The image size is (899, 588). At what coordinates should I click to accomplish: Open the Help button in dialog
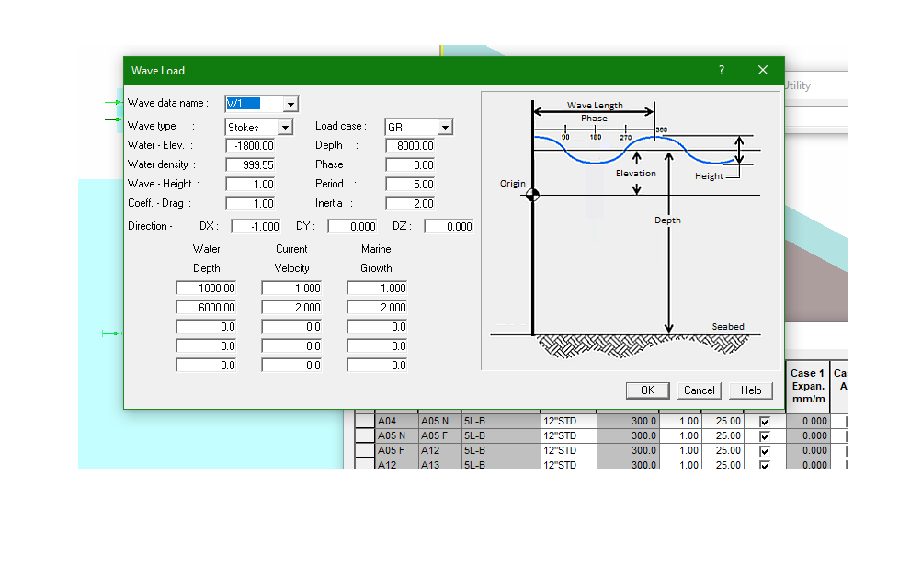[x=750, y=390]
